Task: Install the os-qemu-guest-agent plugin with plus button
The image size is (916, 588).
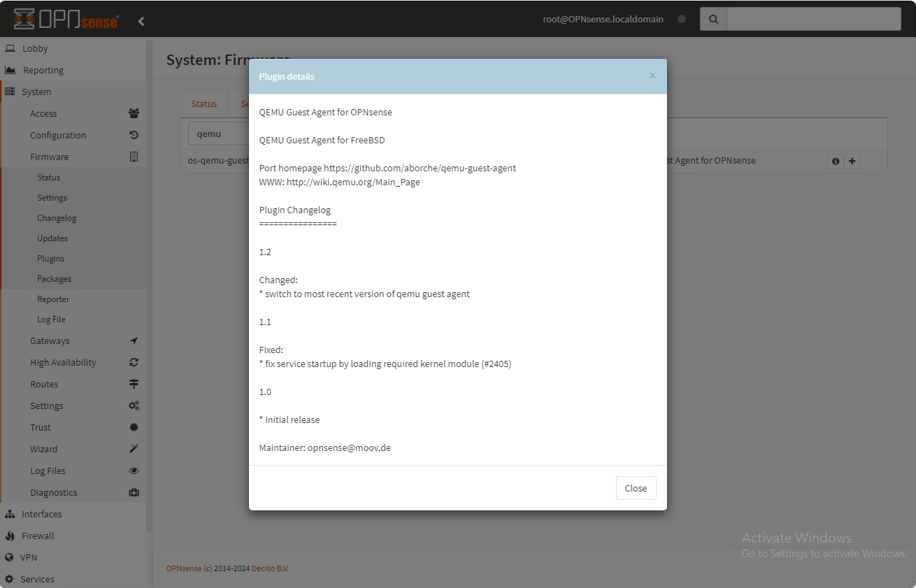Action: pos(852,162)
